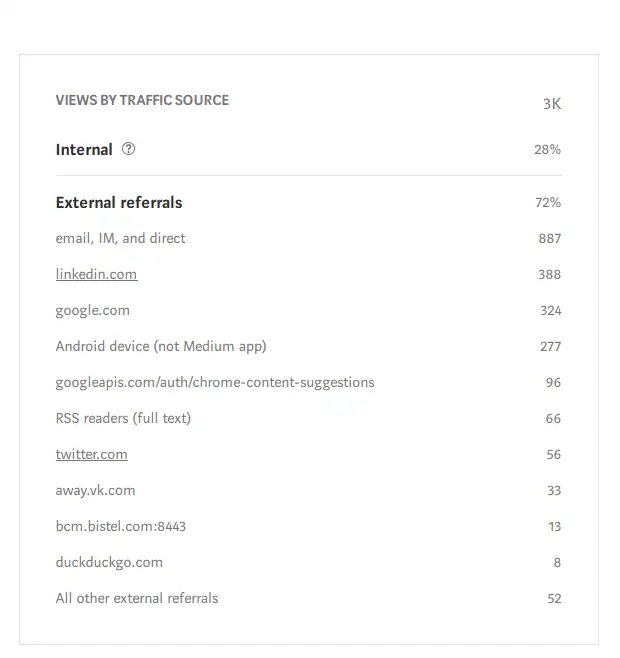The width and height of the screenshot is (620, 658).
Task: Click the 28% internal percentage value
Action: tap(547, 149)
